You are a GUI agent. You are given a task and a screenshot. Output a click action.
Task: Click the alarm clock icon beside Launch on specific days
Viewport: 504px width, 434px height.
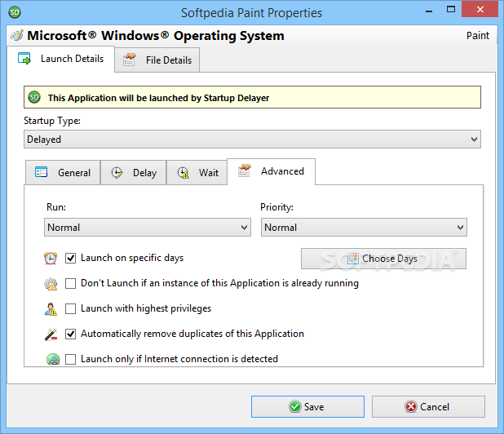pos(51,258)
